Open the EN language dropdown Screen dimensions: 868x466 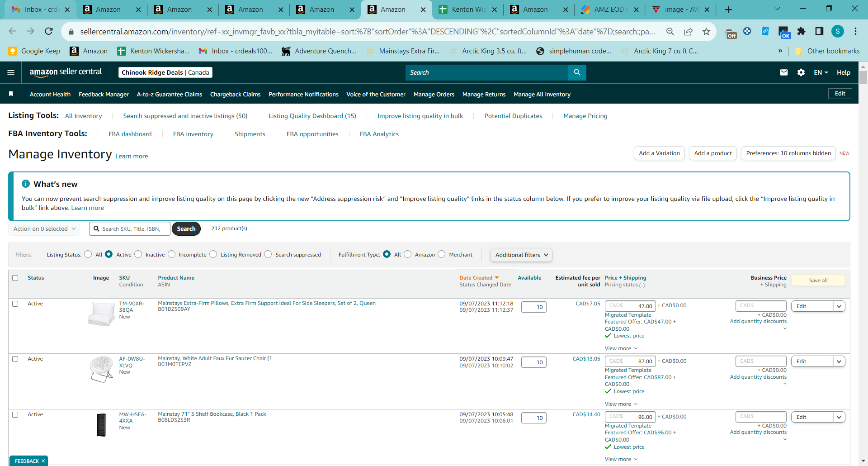point(821,72)
